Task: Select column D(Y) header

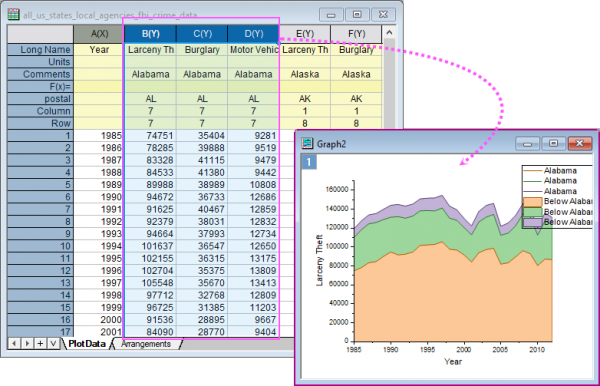Action: pos(253,34)
